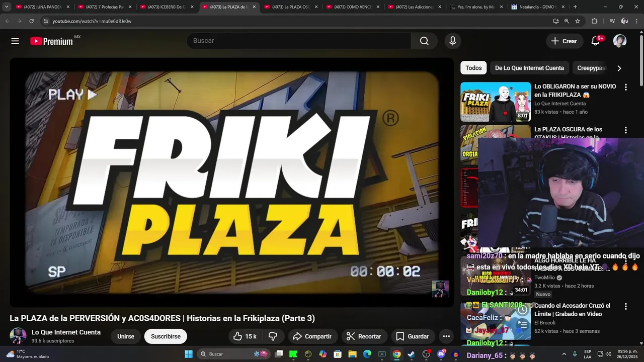The height and width of the screenshot is (362, 644).
Task: Open Chrome zoom magnifier icon in address bar
Action: [567, 21]
